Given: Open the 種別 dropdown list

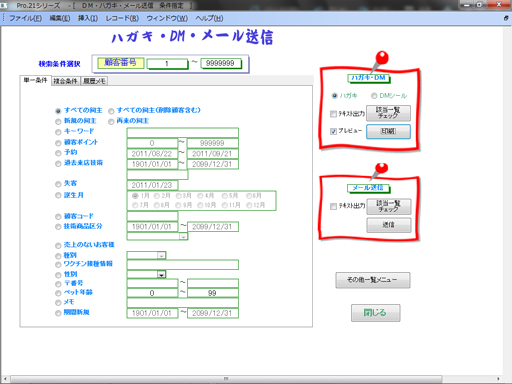Looking at the screenshot, I should 161,256.
